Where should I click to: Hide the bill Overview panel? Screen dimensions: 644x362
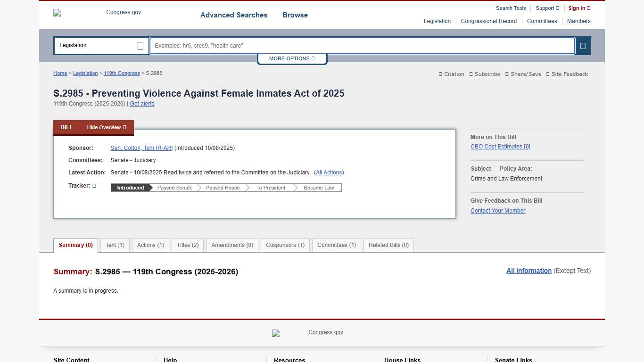point(106,127)
